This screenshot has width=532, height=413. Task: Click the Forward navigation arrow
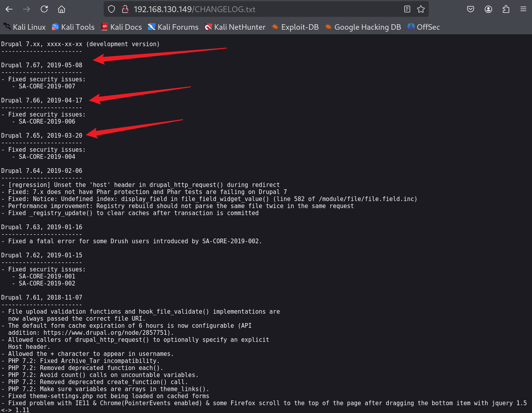[27, 9]
